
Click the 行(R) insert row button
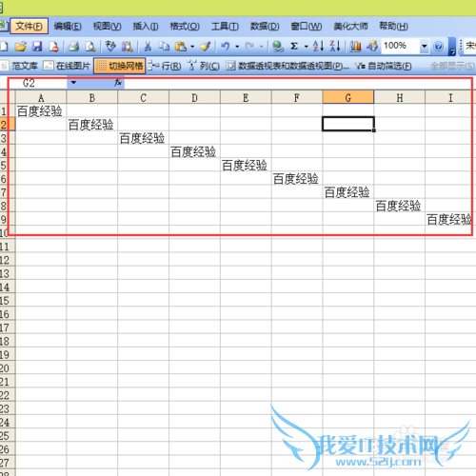[165, 66]
